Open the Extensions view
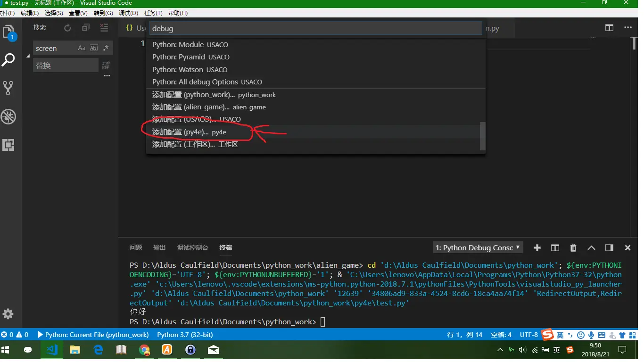Screen dimensions: 644x362 pyautogui.click(x=8, y=145)
